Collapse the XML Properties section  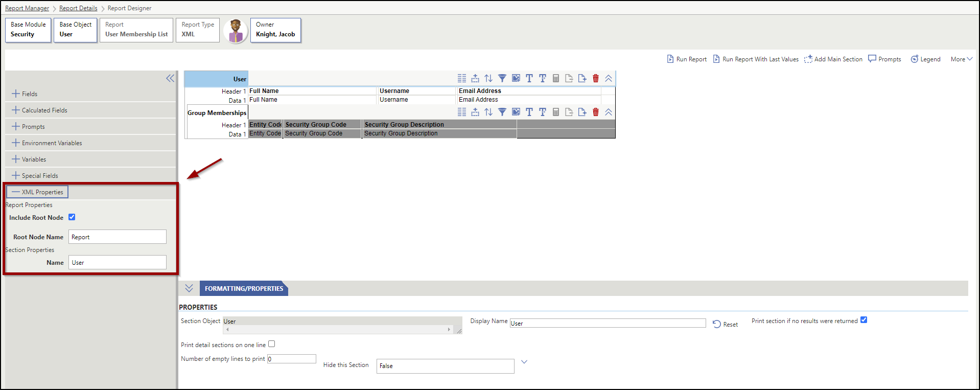[37, 192]
